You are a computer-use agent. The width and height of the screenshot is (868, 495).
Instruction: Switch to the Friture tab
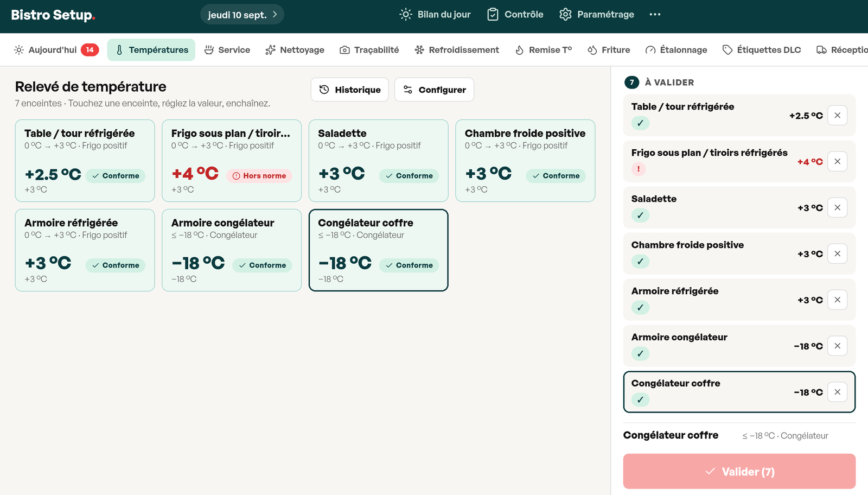click(609, 50)
